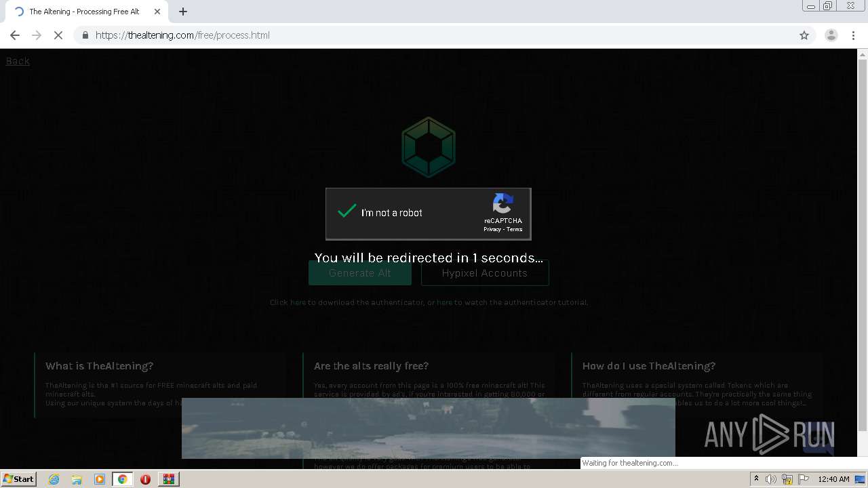The height and width of the screenshot is (488, 868).
Task: Click TheAltening hexagon logo
Action: pos(429,147)
